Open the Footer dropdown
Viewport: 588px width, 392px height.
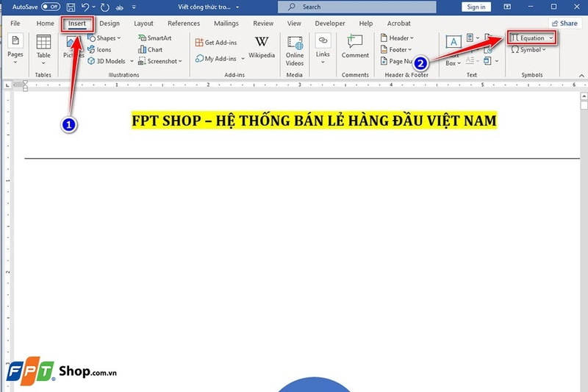point(396,49)
